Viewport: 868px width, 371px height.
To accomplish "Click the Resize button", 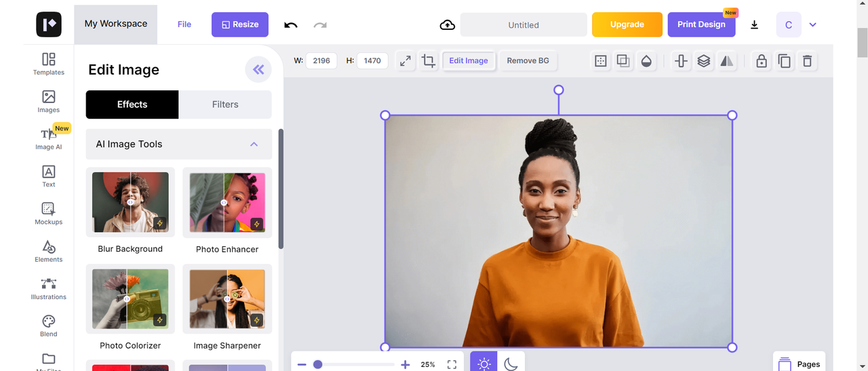I will click(240, 24).
